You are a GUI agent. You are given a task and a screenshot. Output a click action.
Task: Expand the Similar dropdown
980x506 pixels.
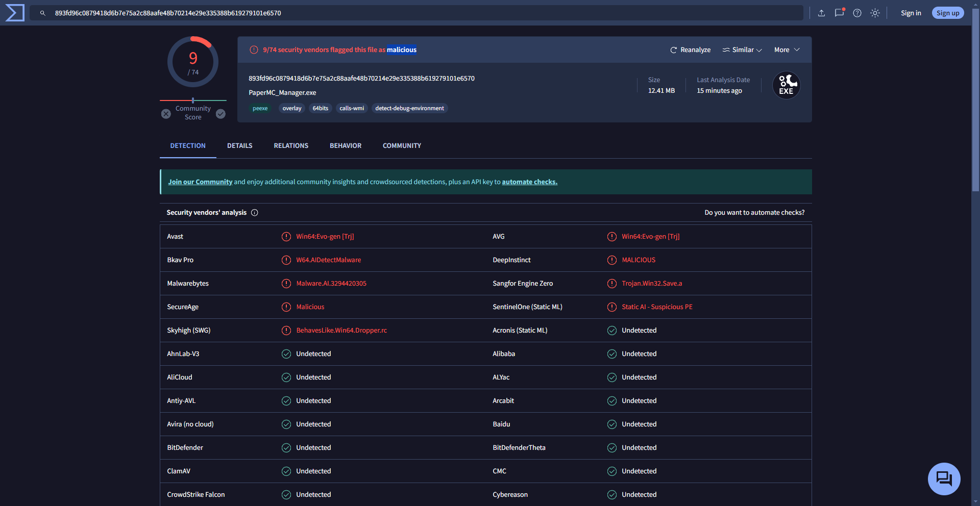[x=742, y=50]
